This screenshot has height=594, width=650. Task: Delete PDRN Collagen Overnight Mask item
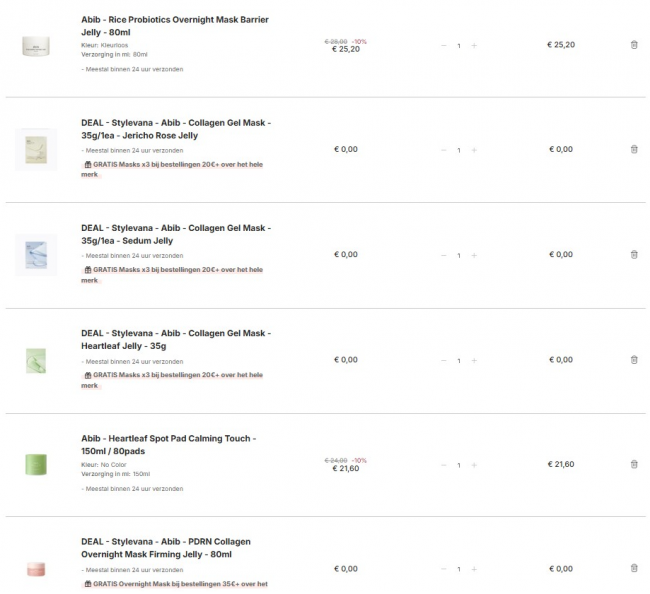point(634,568)
